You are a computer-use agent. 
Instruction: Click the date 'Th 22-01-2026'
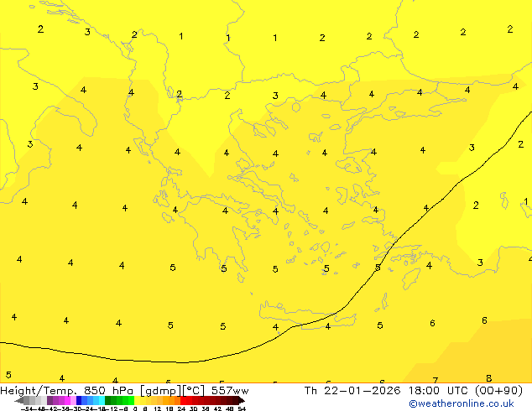click(352, 391)
